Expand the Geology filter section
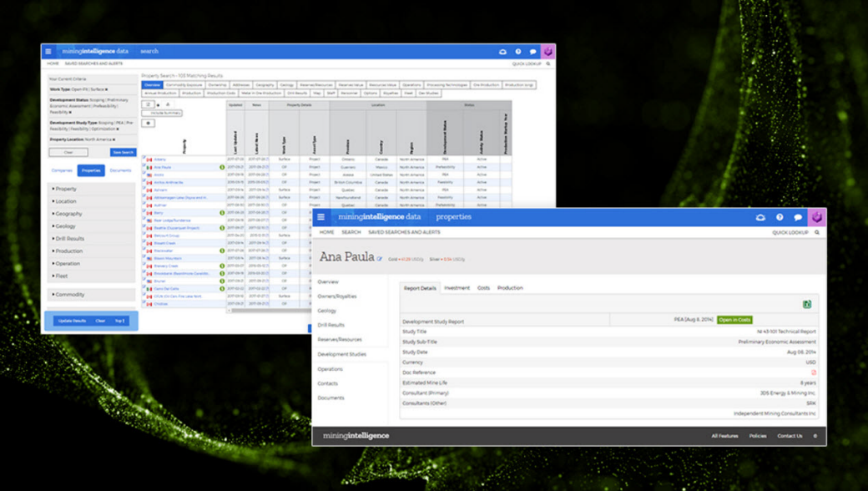Image resolution: width=868 pixels, height=491 pixels. [65, 226]
